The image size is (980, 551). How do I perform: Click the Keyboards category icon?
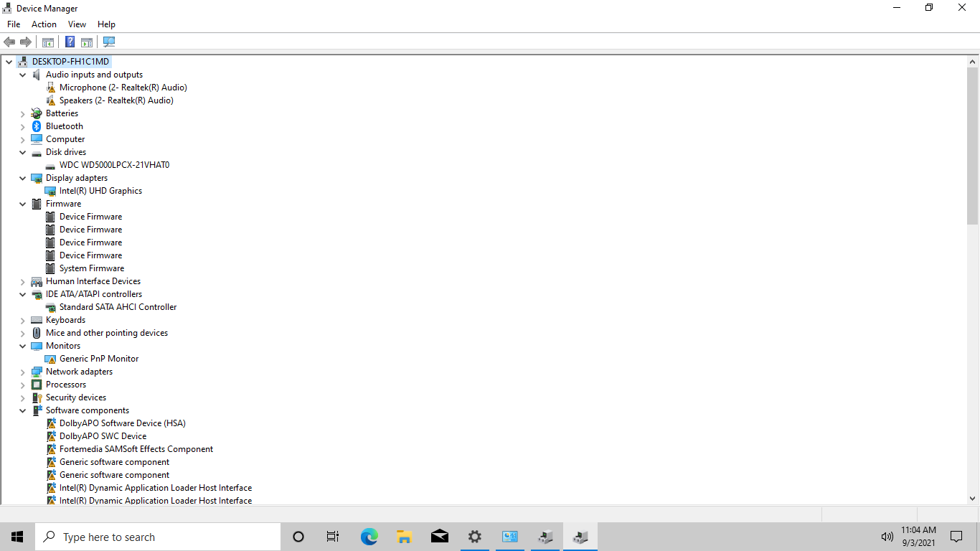point(37,320)
